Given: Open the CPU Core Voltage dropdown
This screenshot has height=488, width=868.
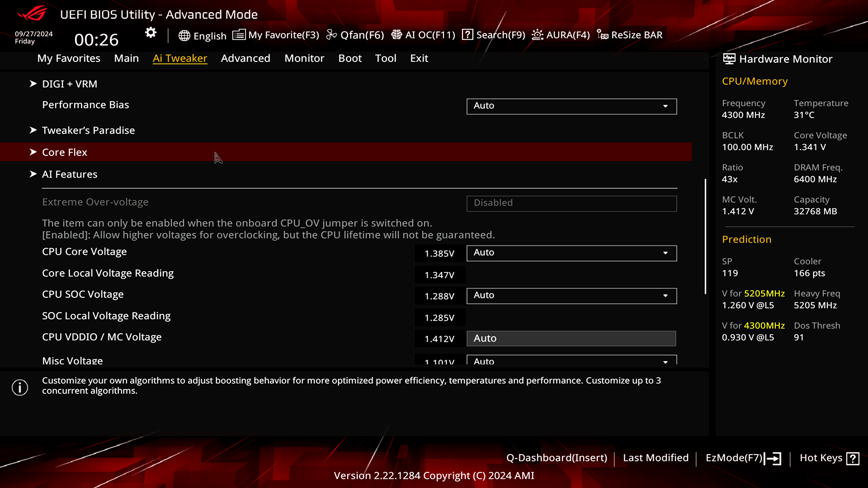Looking at the screenshot, I should pos(571,253).
